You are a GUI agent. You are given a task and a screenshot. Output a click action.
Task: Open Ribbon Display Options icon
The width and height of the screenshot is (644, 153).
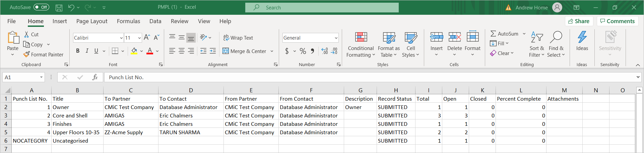click(x=576, y=7)
